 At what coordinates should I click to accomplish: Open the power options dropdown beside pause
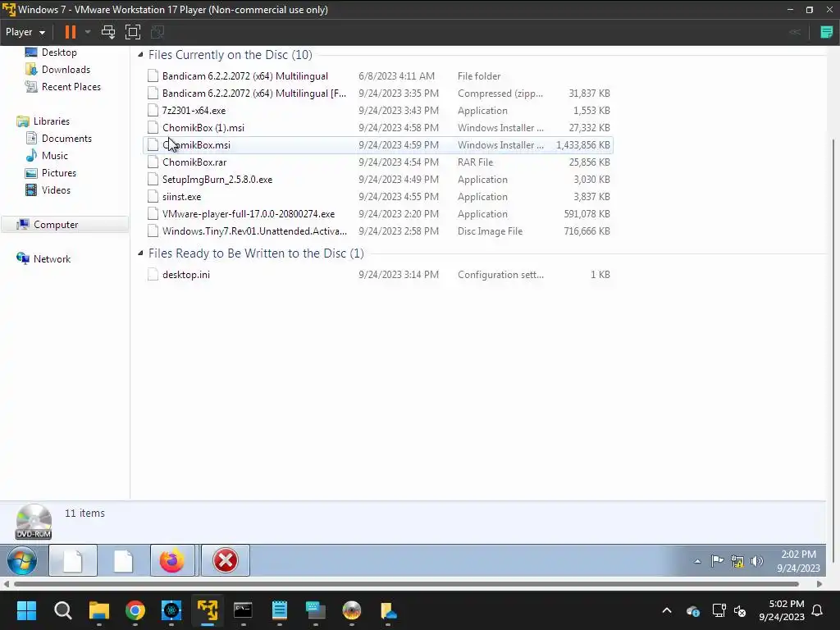(x=88, y=32)
